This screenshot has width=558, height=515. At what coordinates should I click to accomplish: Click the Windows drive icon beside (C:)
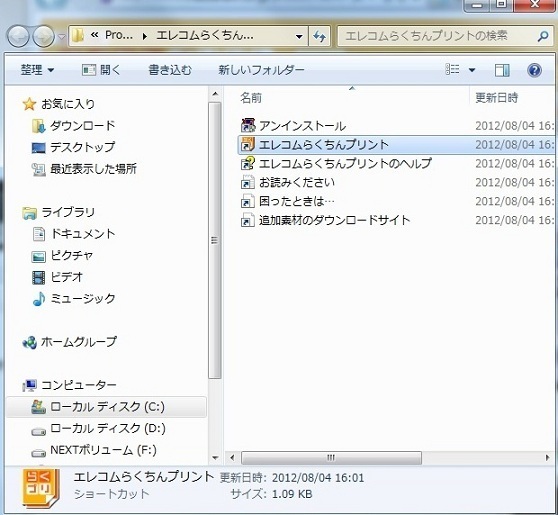tap(38, 406)
